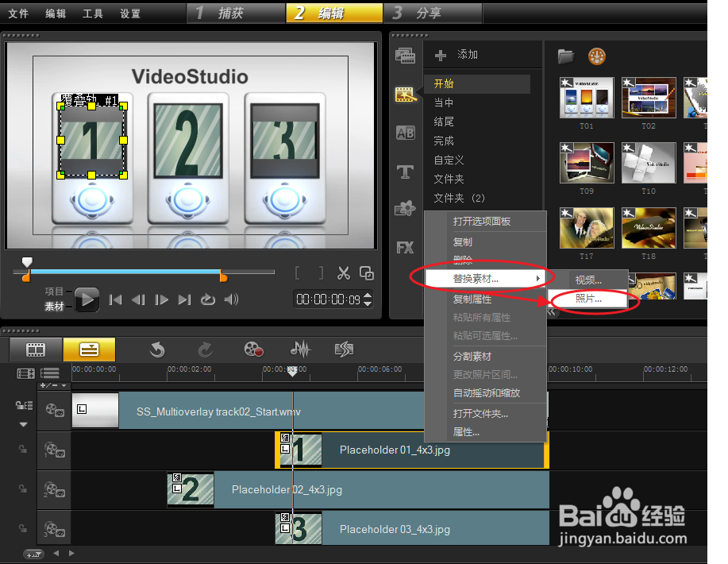
Task: Select 打开选项面板 in context menu
Action: (x=482, y=221)
